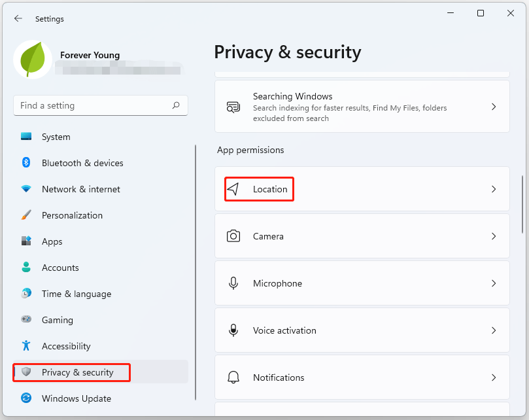This screenshot has height=420, width=529.
Task: Select Windows Update in sidebar
Action: tap(101, 398)
